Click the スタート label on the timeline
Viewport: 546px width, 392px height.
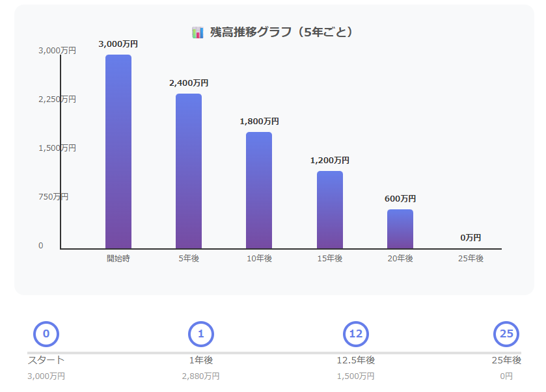click(x=46, y=360)
